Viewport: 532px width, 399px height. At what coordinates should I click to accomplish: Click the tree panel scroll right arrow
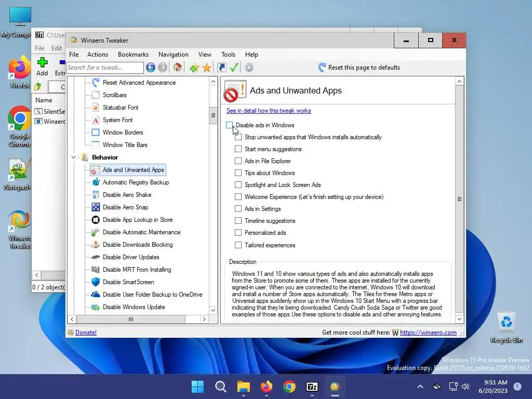click(204, 320)
